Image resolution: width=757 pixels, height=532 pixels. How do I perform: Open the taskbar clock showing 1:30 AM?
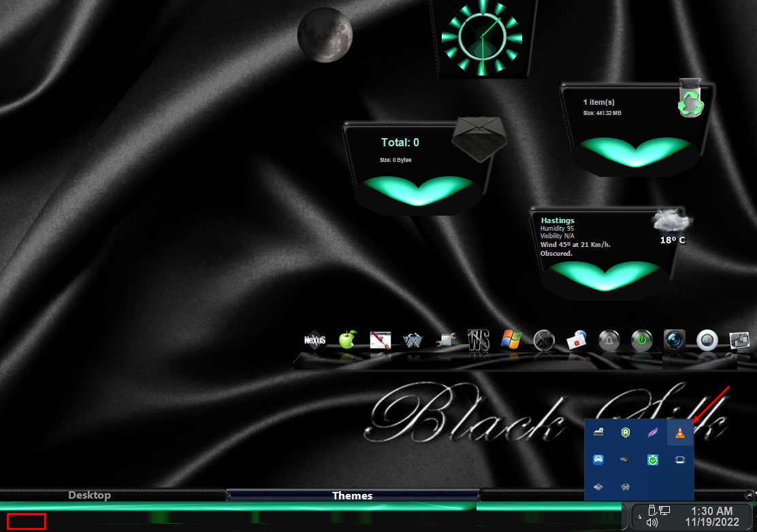711,516
